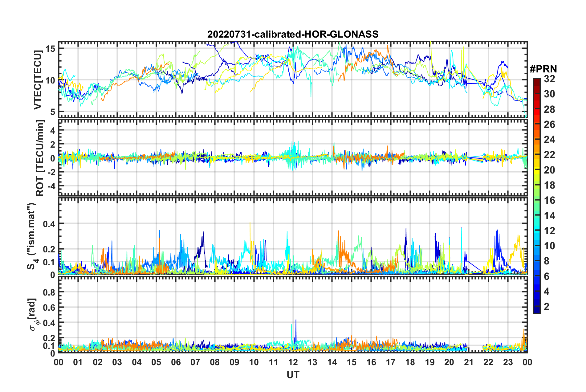Click the S4 ("ism.mat") y-axis label

pos(32,236)
